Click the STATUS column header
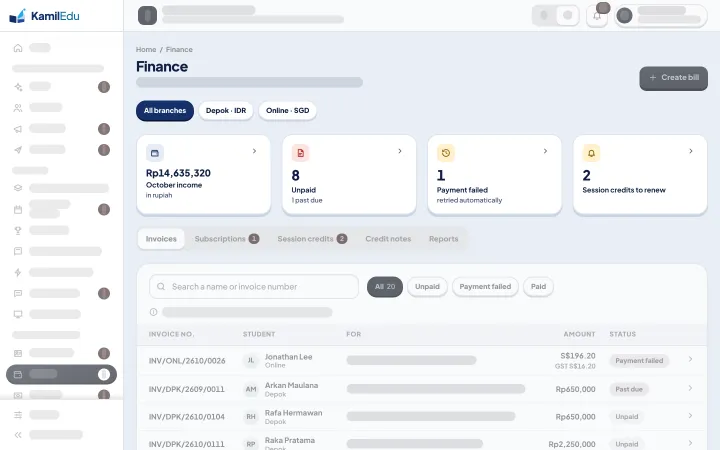720x450 pixels. coord(623,334)
